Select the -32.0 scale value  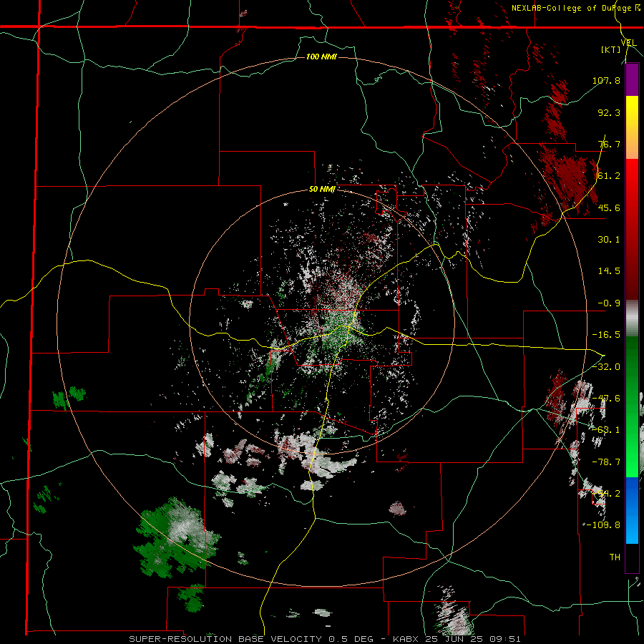(606, 367)
